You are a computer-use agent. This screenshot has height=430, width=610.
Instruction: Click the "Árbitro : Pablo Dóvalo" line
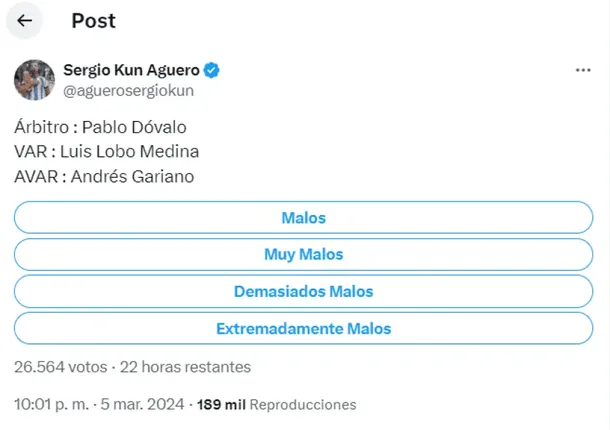click(x=100, y=128)
